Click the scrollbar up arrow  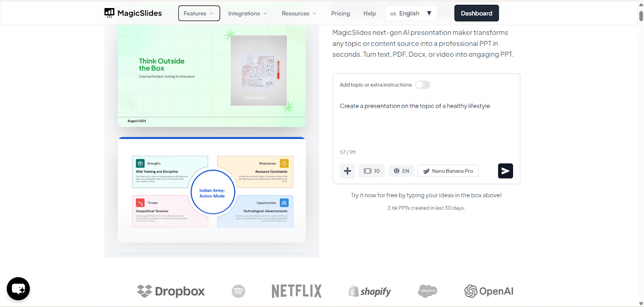(641, 4)
